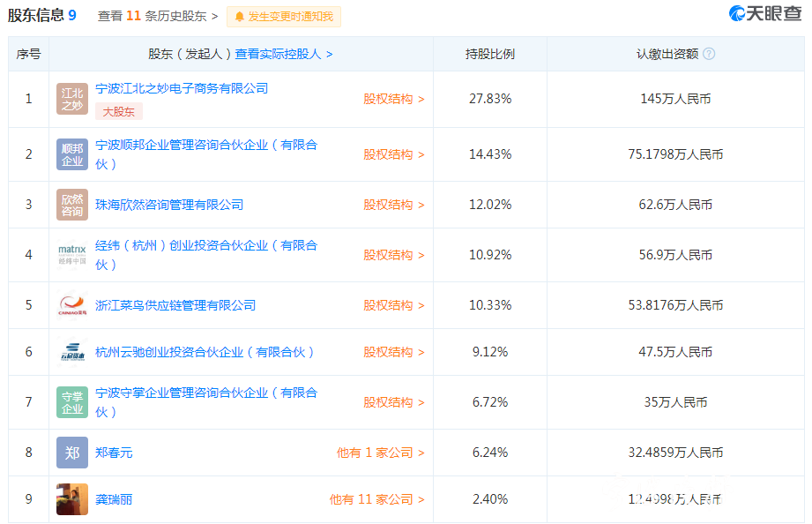Select the 9.12% shareholding cell
This screenshot has height=524, width=812.
point(490,352)
